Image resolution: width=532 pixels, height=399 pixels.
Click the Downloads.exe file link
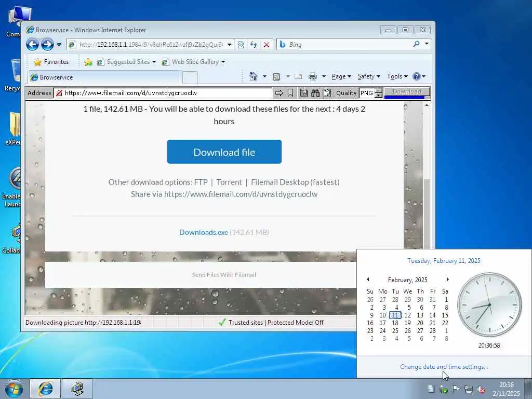(x=204, y=232)
